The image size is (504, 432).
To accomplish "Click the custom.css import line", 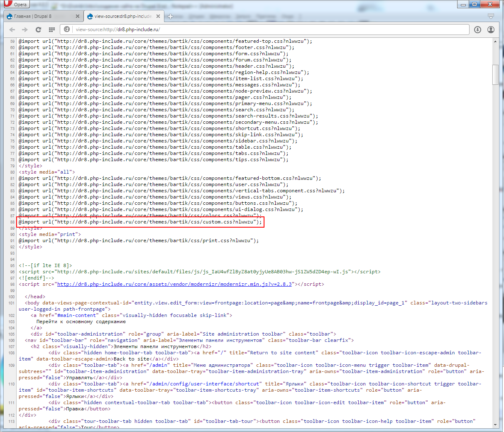I will pyautogui.click(x=140, y=222).
